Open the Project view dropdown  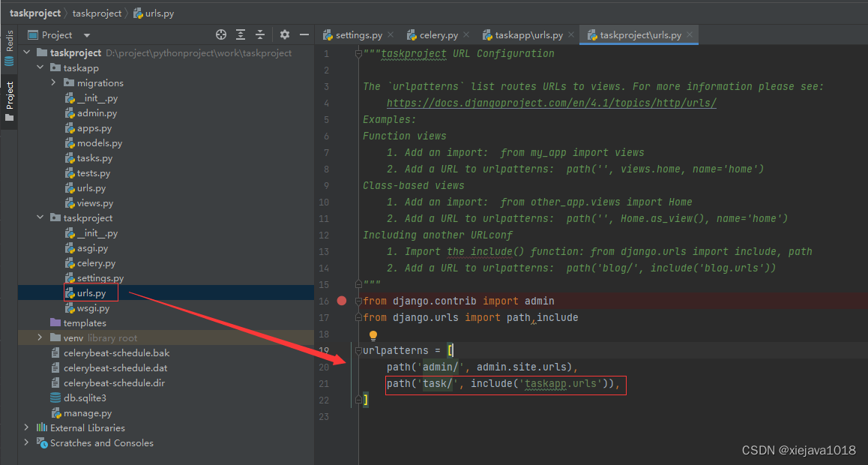(x=86, y=35)
